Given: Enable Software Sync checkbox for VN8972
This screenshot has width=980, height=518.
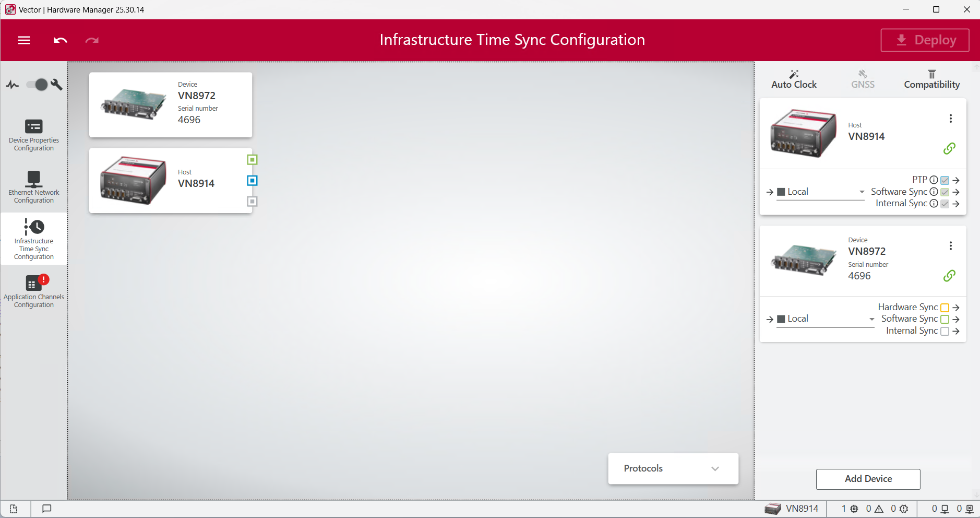Looking at the screenshot, I should 945,319.
